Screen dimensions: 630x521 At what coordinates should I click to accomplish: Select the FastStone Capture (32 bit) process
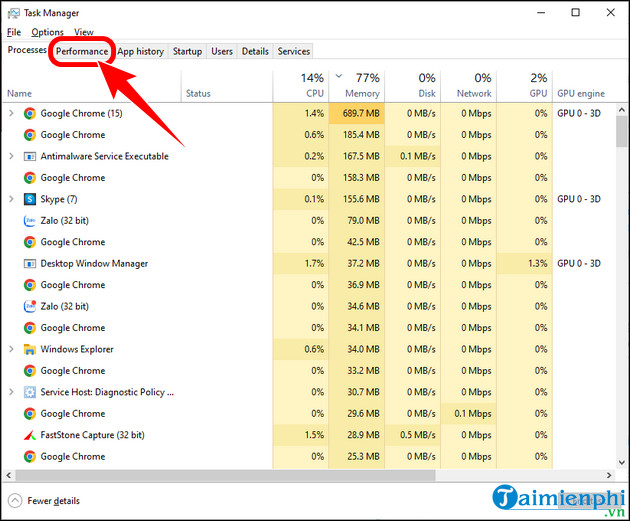click(92, 435)
